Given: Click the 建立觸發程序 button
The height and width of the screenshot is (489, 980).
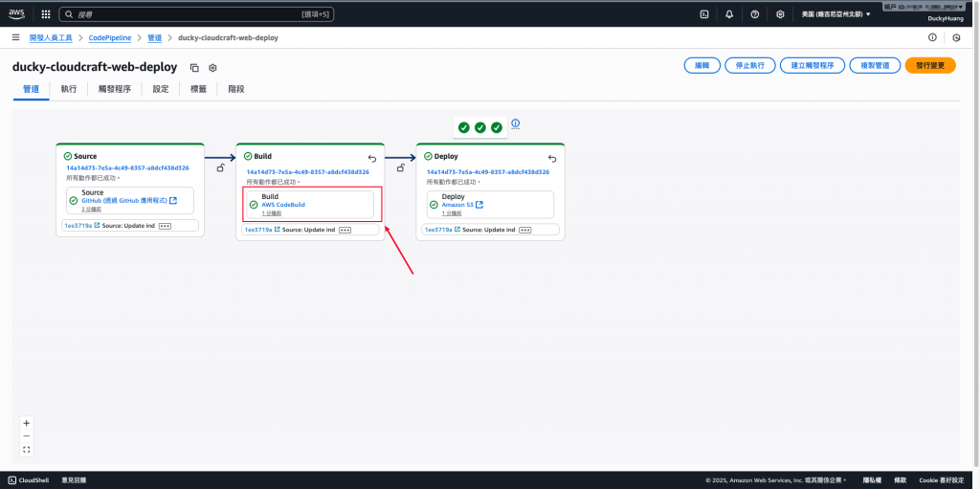Looking at the screenshot, I should coord(813,65).
